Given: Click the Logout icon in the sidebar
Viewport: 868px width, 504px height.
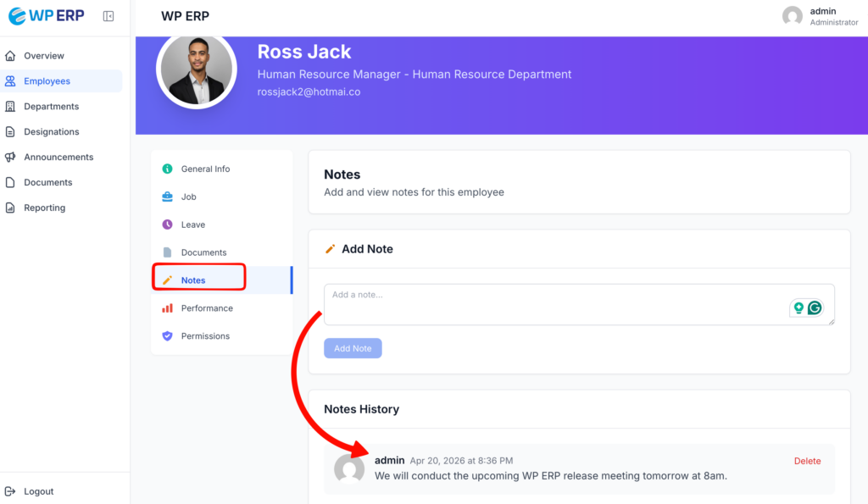Looking at the screenshot, I should pyautogui.click(x=10, y=491).
